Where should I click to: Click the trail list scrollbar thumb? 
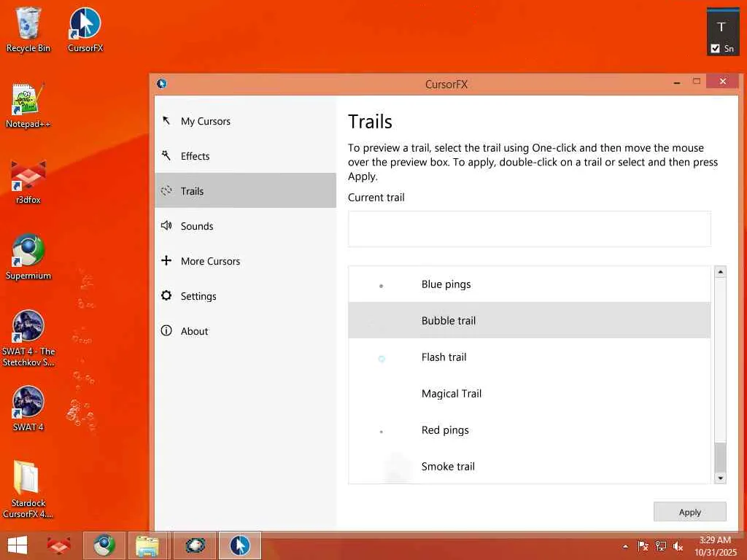(720, 457)
